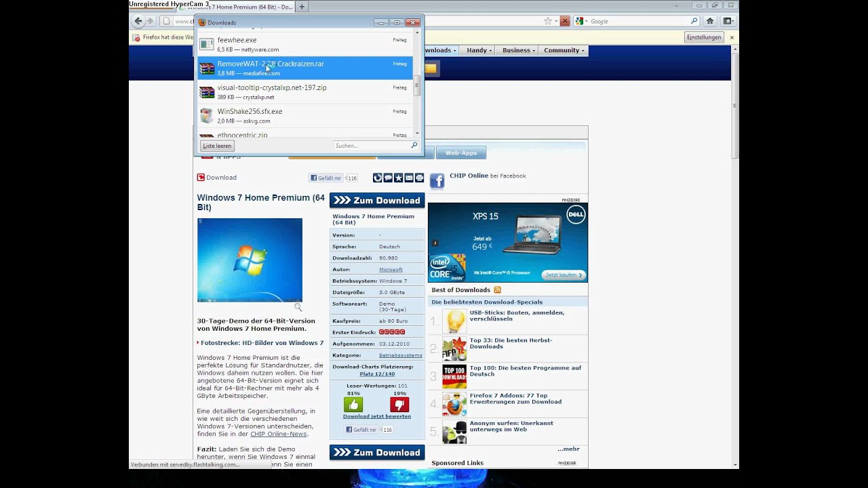Click Download jetzt bewerten link
Image resolution: width=868 pixels, height=488 pixels.
click(x=377, y=416)
